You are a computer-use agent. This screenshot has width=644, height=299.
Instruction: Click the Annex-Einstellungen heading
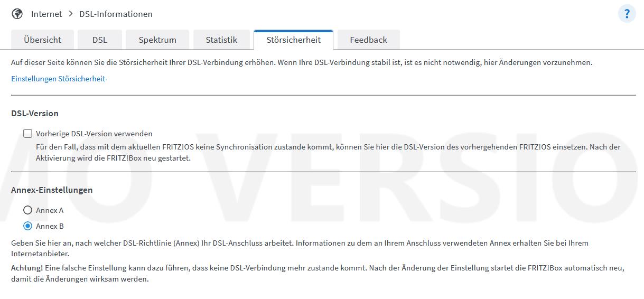tap(52, 190)
